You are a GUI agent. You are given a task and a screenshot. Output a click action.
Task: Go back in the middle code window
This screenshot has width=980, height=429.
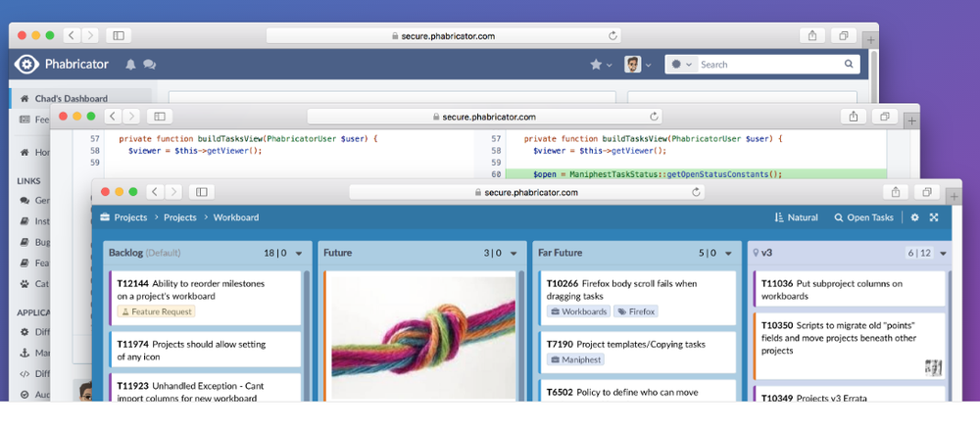pyautogui.click(x=113, y=117)
